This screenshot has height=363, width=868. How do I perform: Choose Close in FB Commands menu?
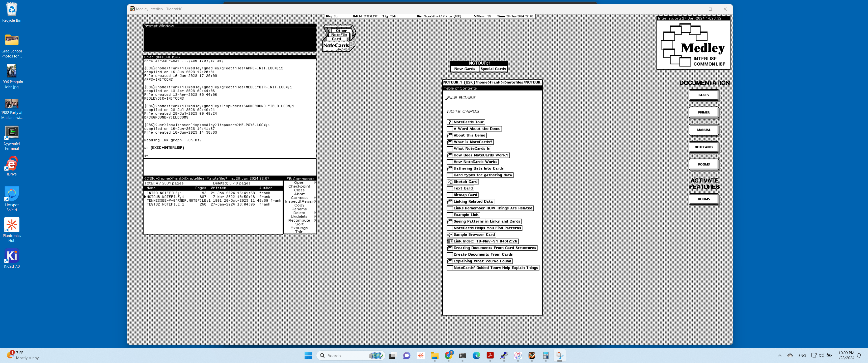coord(299,190)
